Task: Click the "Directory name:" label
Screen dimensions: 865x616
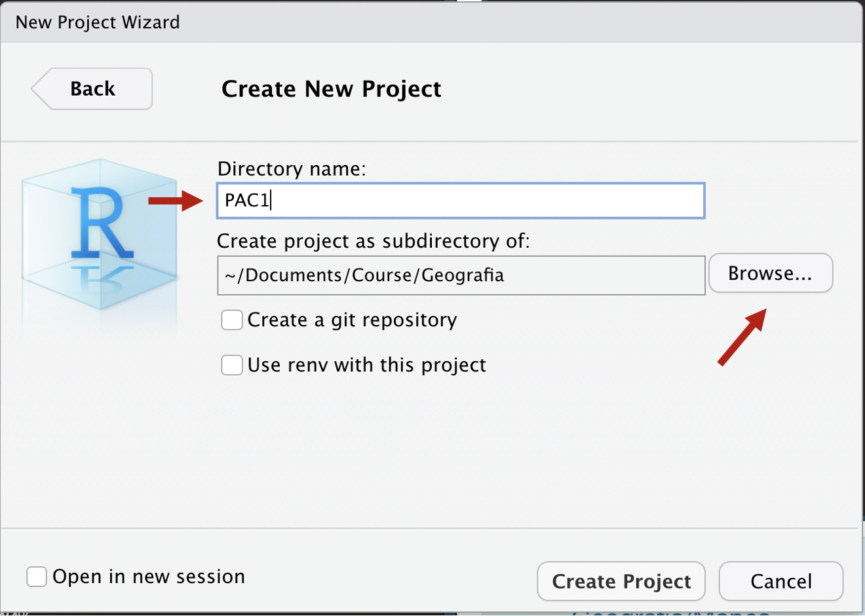Action: pos(292,169)
